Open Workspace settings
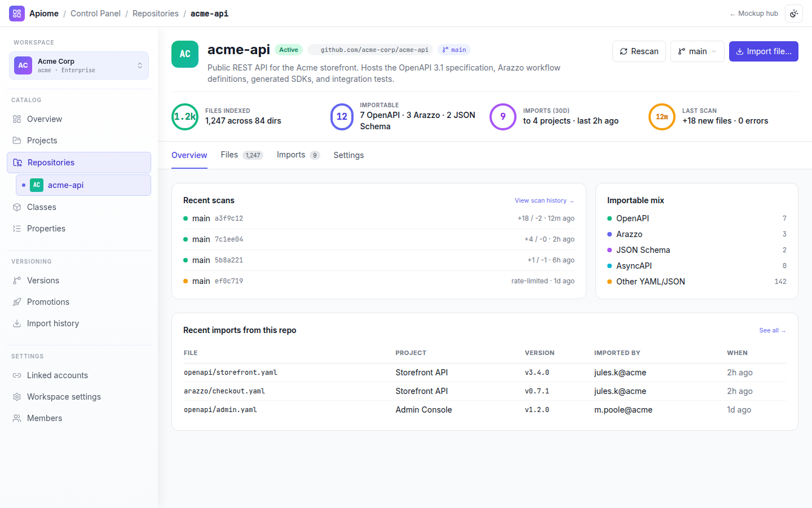Viewport: 812px width, 508px height. [79, 397]
